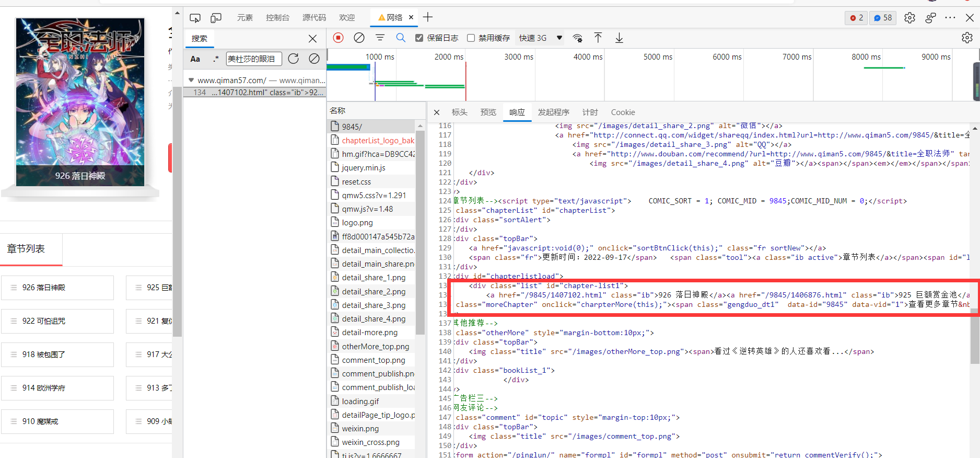Switch to the 计时 tab
Viewport: 980px width, 458px height.
(590, 112)
